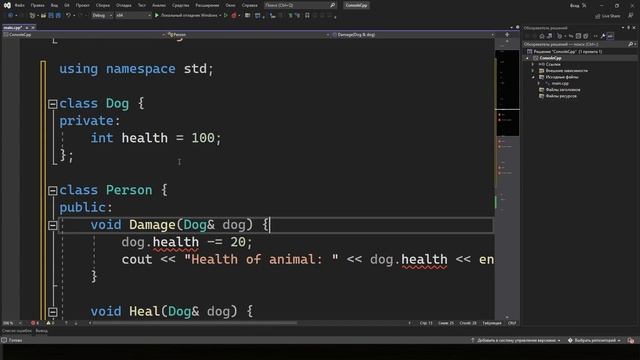Click the Open File folder icon
Screen dimensions: 640x360
click(43, 16)
